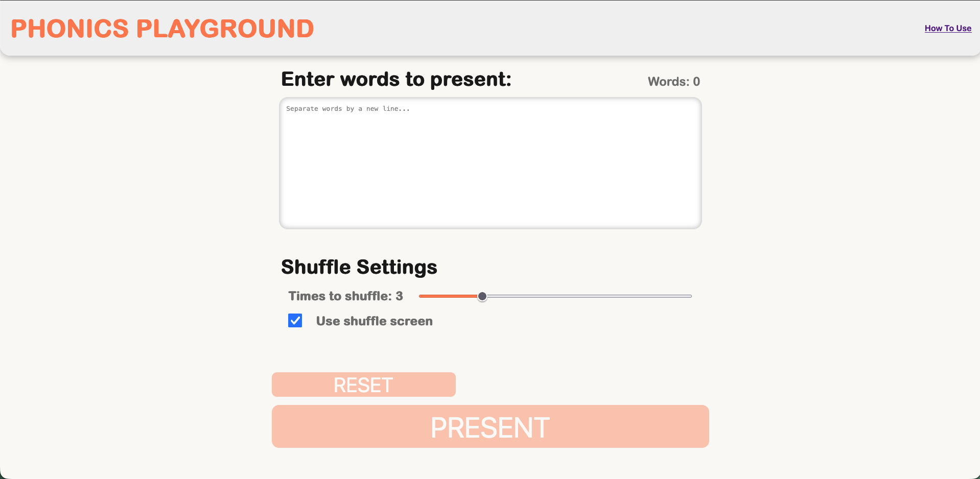Click the Times to shuffle slider handle
Viewport: 980px width, 479px height.
pos(482,296)
